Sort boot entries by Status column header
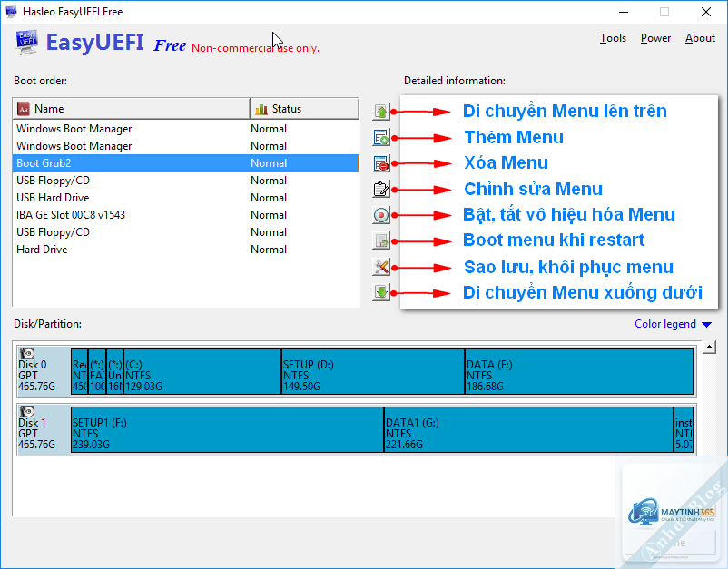The image size is (728, 569). tap(305, 109)
